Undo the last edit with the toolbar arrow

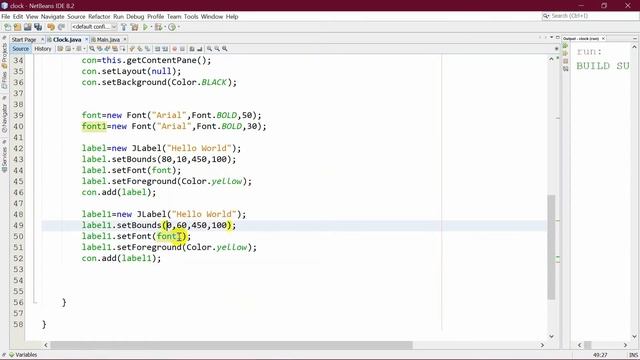[x=51, y=27]
